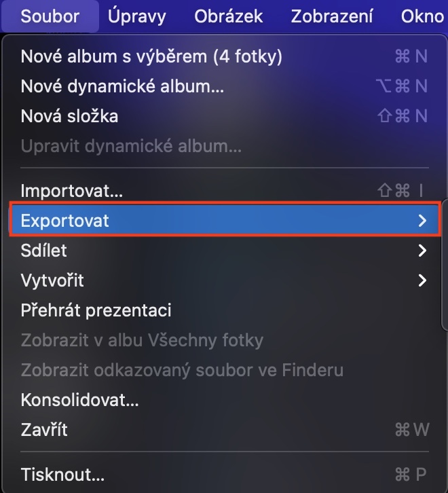
Task: Click the arrow next to Sdílet
Action: coord(422,251)
